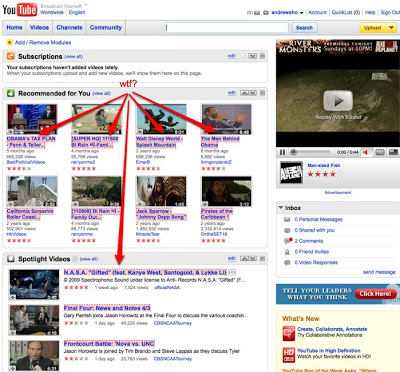Click the Subscriptions module icon
The height and width of the screenshot is (372, 400).
click(11, 56)
